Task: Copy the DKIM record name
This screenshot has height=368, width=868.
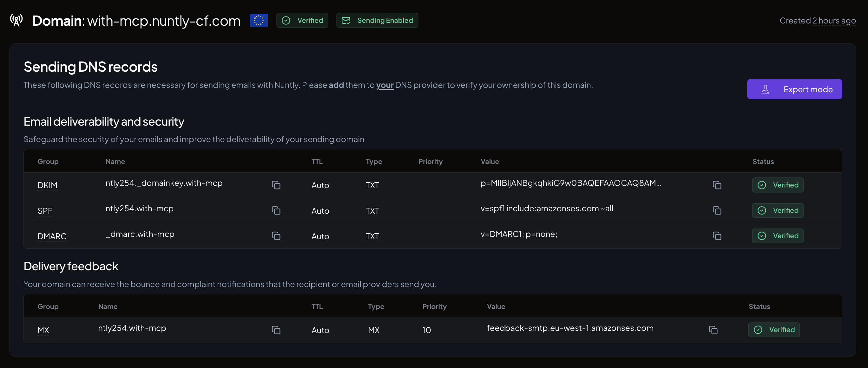Action: click(276, 185)
